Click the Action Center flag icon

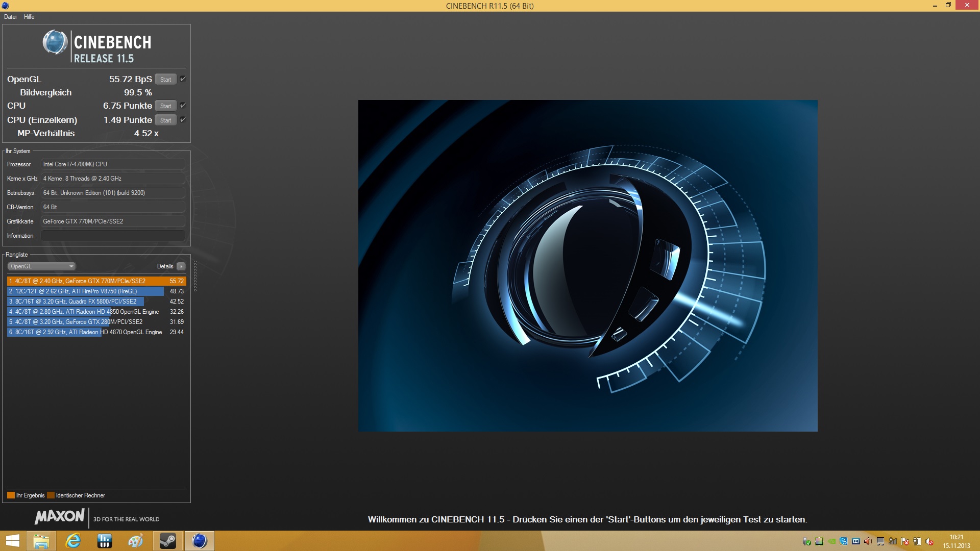click(x=904, y=541)
